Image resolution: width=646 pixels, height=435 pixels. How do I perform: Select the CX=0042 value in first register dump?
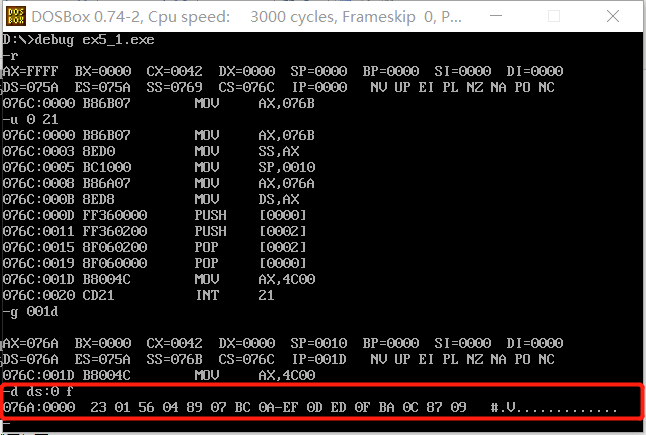click(174, 71)
